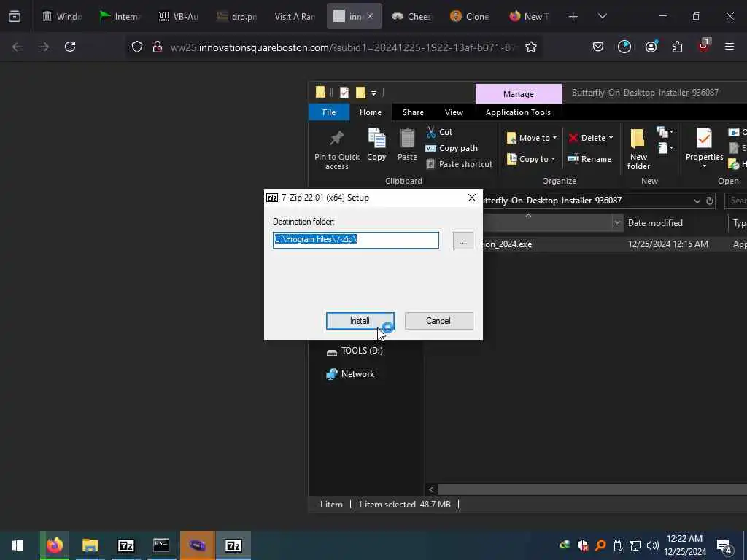This screenshot has height=560, width=747.
Task: Switch to the View ribbon tab
Action: (x=454, y=112)
